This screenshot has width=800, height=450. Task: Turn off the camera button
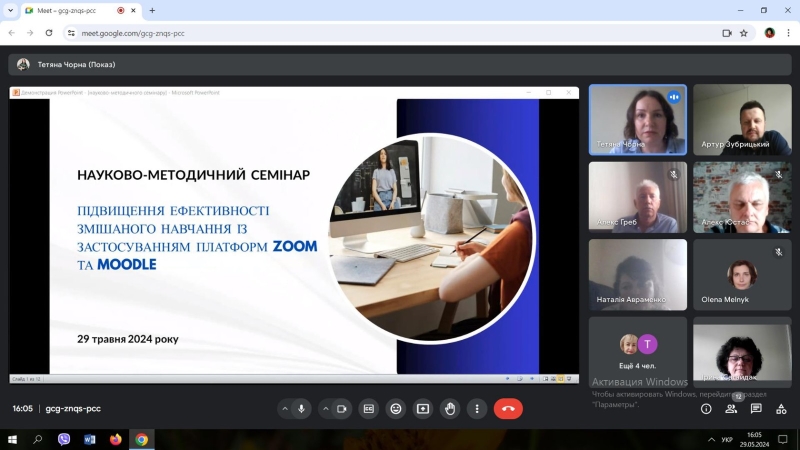342,409
